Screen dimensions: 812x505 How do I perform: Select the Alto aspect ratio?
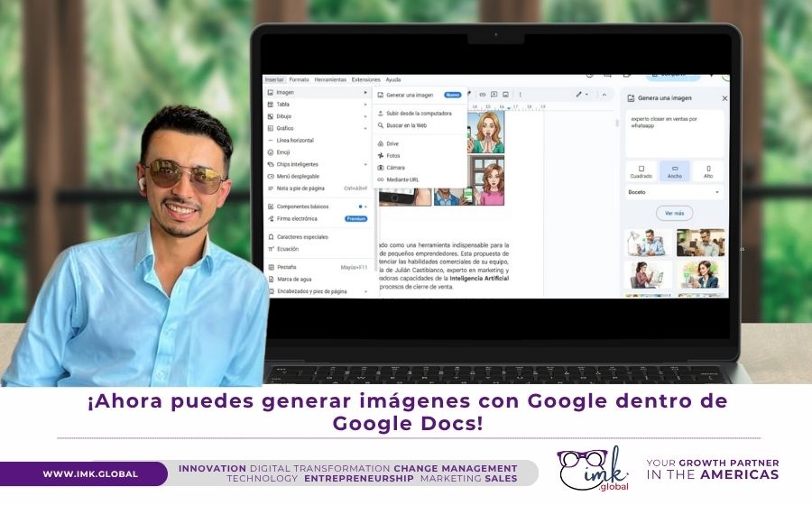pyautogui.click(x=708, y=171)
